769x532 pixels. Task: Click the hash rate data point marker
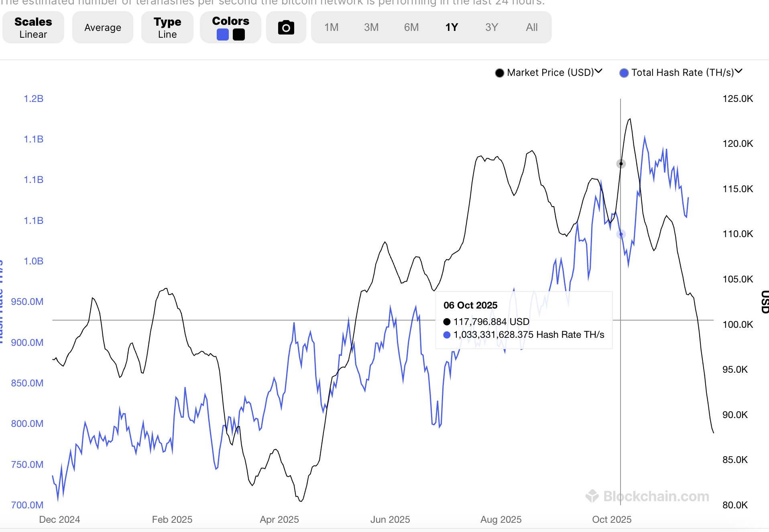621,234
